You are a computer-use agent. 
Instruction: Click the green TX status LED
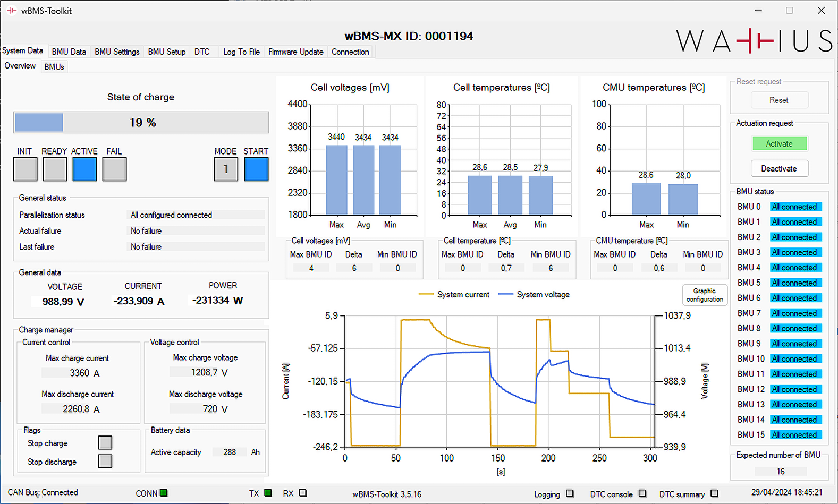tap(268, 493)
